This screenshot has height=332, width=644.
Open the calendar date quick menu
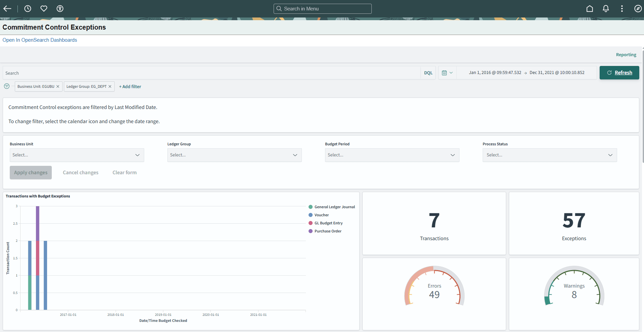coord(447,73)
